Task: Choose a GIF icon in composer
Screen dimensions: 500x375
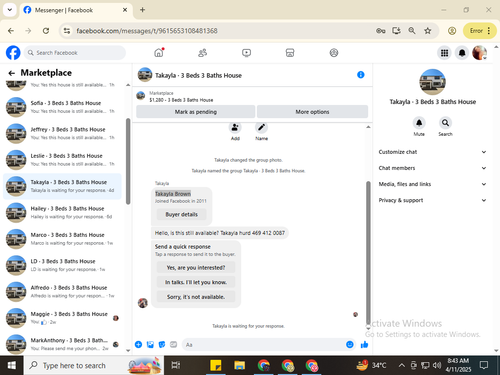Action: click(173, 344)
